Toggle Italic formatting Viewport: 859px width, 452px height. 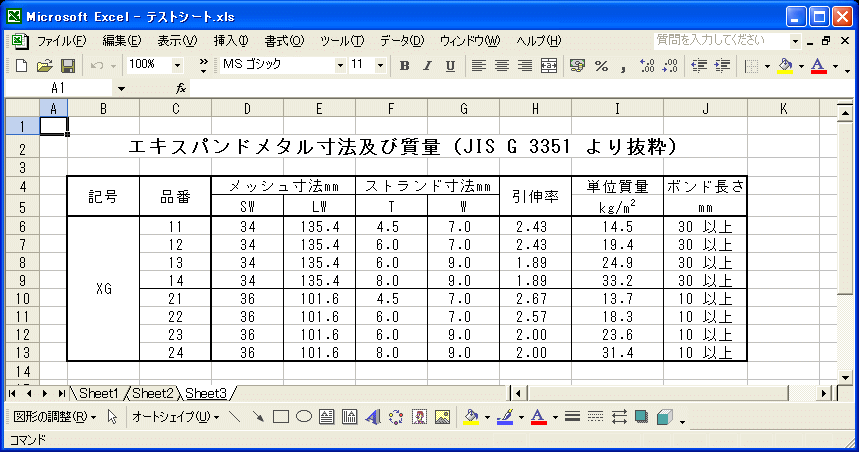pos(427,66)
